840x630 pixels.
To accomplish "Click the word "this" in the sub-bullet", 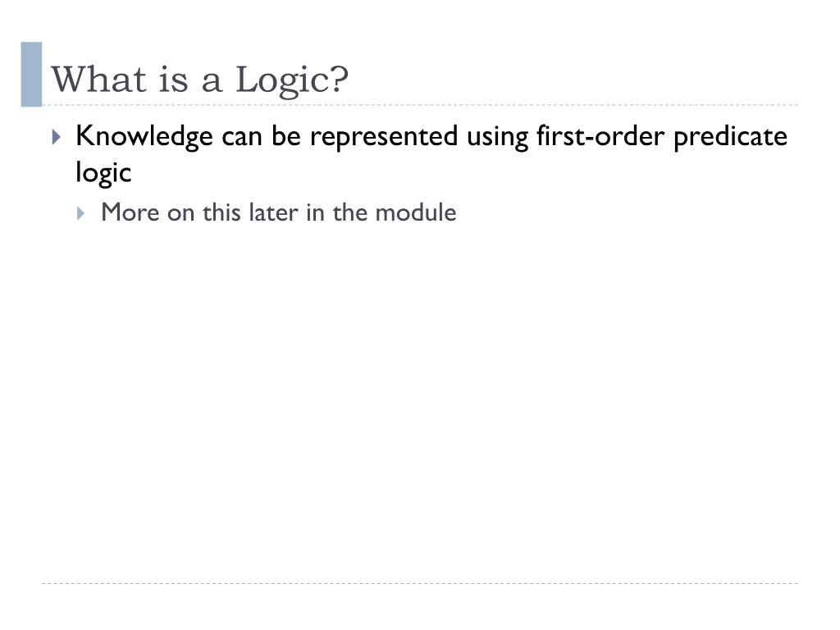I will click(221, 212).
